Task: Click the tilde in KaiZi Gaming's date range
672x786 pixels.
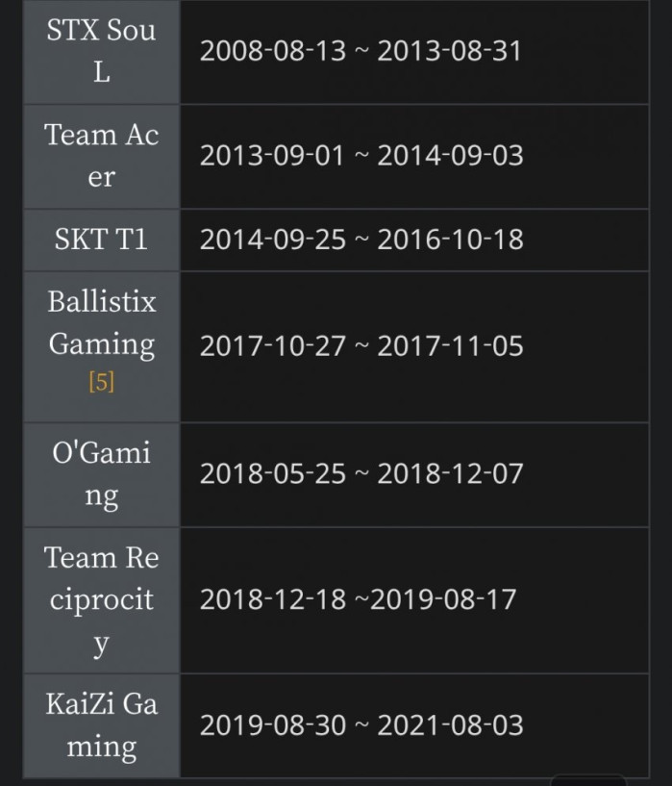Action: pos(361,726)
